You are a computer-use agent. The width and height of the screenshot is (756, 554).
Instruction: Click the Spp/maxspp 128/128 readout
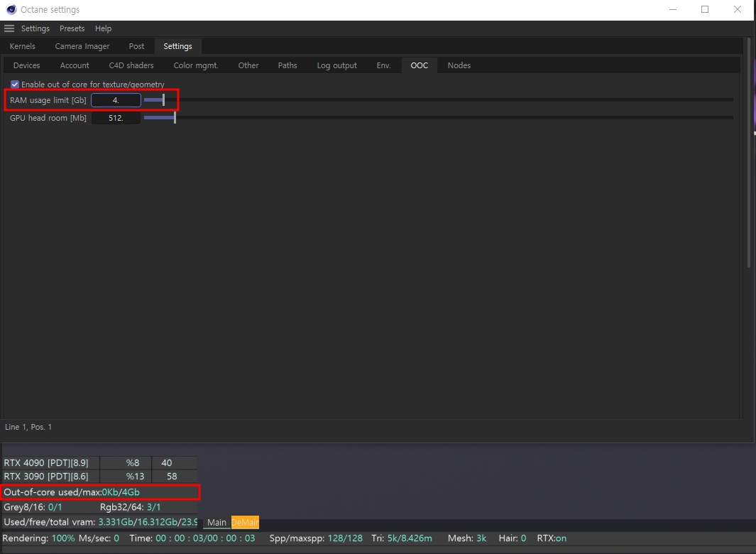click(x=316, y=538)
